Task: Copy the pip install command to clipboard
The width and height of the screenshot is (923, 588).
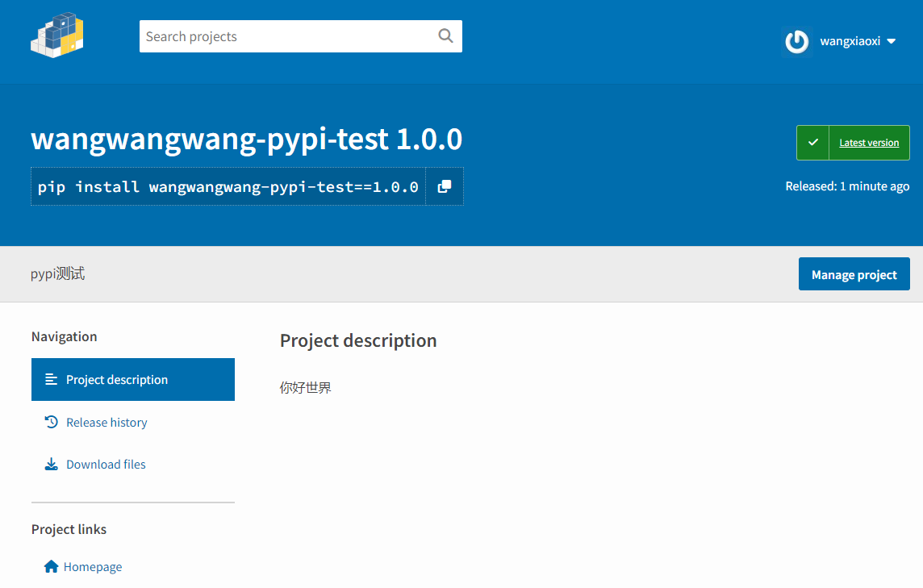Action: pyautogui.click(x=445, y=186)
